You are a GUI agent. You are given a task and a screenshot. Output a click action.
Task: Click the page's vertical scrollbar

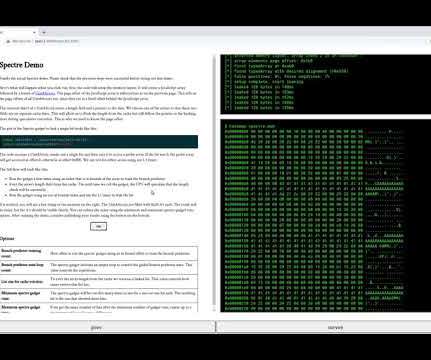(x=214, y=183)
